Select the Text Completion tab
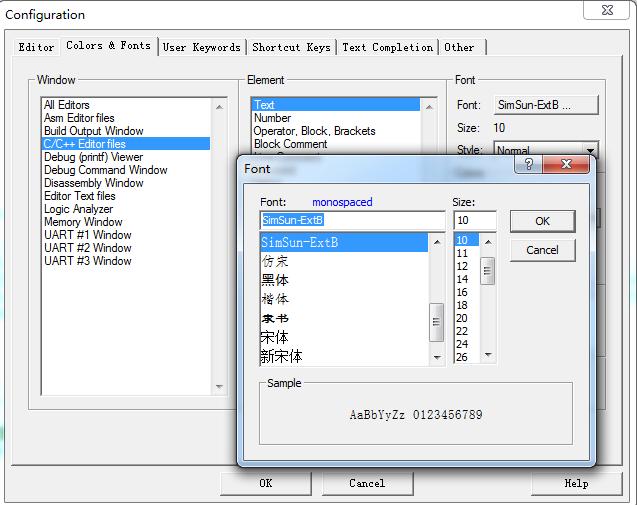 point(387,47)
